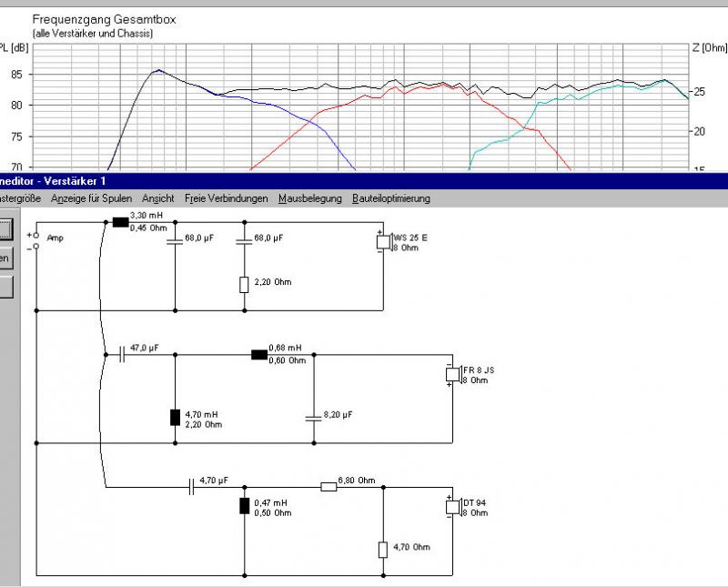Click the 2,20 Ohm resistor in woofer branch
The height and width of the screenshot is (587, 728).
244,285
